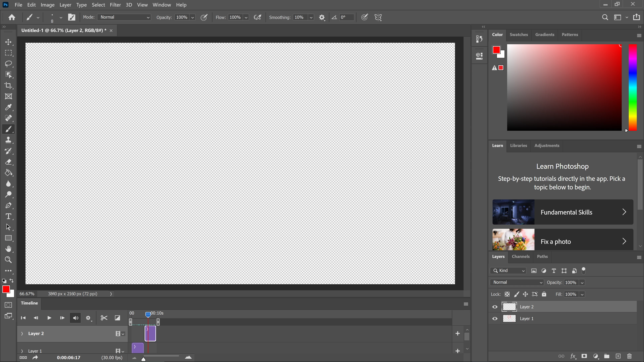
Task: Toggle visibility of Layer 1
Action: coord(495,319)
